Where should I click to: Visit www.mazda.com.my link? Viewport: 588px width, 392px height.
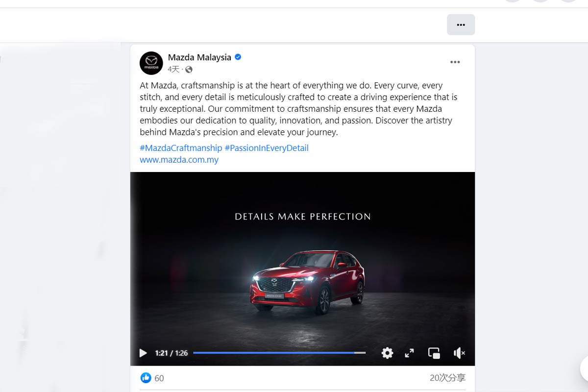pyautogui.click(x=179, y=160)
